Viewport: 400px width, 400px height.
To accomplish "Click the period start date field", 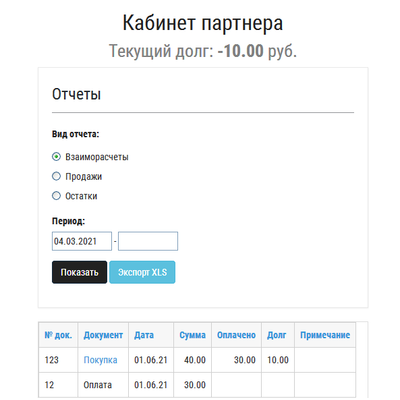I will tap(82, 241).
